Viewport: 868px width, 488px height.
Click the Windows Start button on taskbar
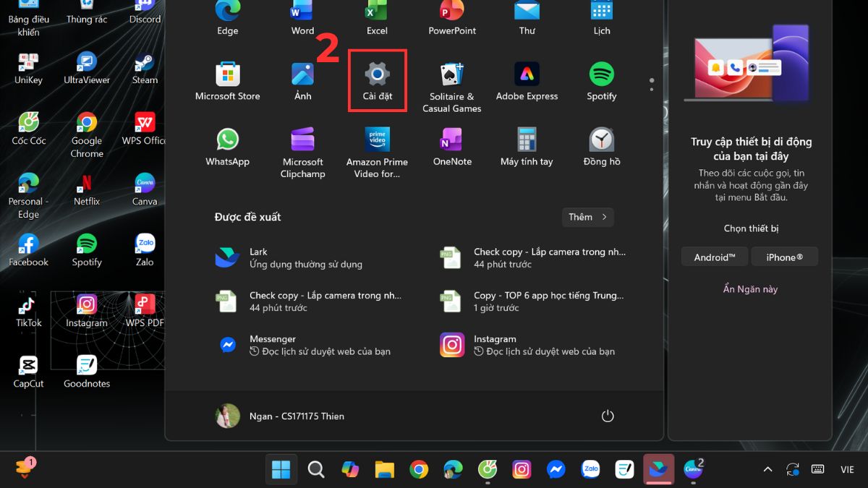[x=281, y=469]
